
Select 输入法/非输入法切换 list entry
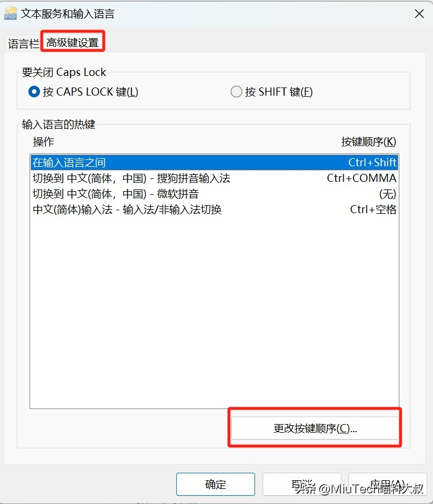pos(214,210)
